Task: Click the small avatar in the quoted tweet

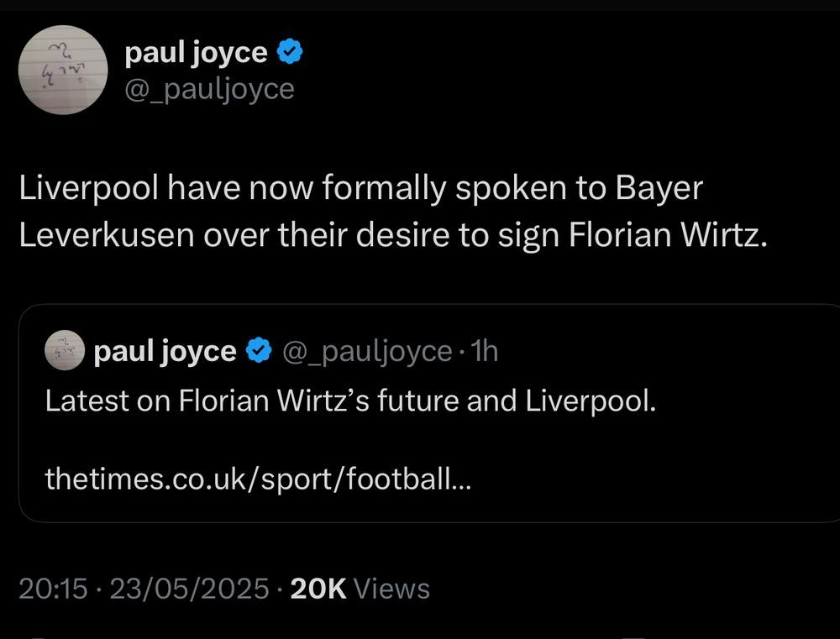Action: (x=65, y=351)
